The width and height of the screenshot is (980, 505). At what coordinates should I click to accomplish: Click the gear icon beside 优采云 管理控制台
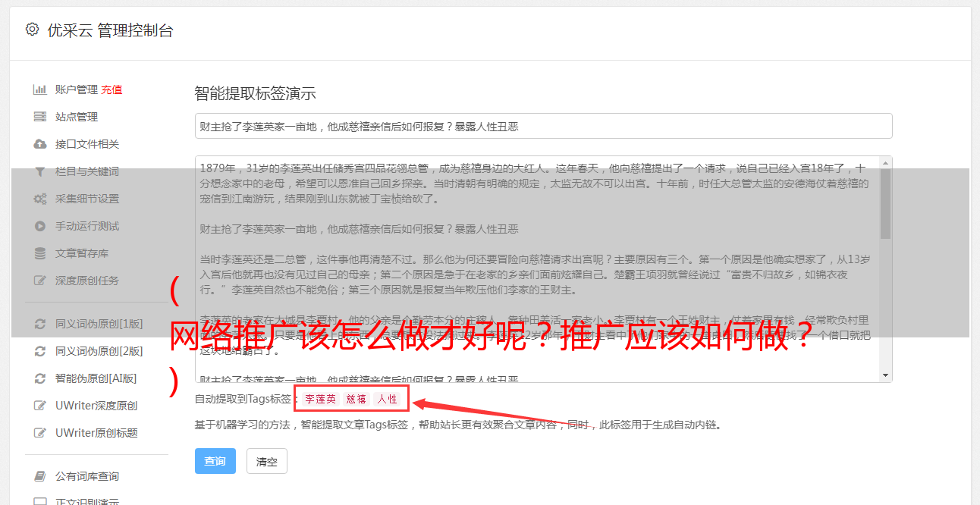32,30
